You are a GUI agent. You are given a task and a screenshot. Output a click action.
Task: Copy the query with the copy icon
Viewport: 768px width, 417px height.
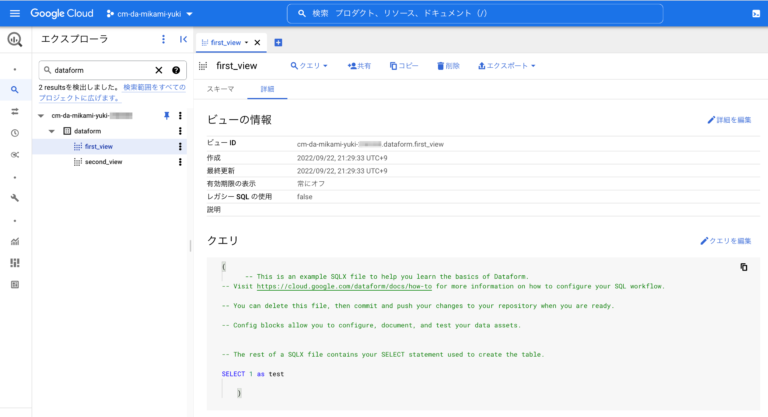point(744,267)
